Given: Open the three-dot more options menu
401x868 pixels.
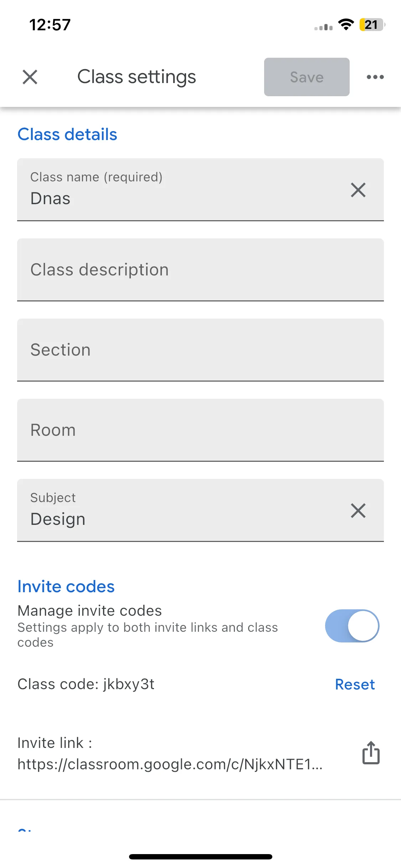Looking at the screenshot, I should coord(375,77).
